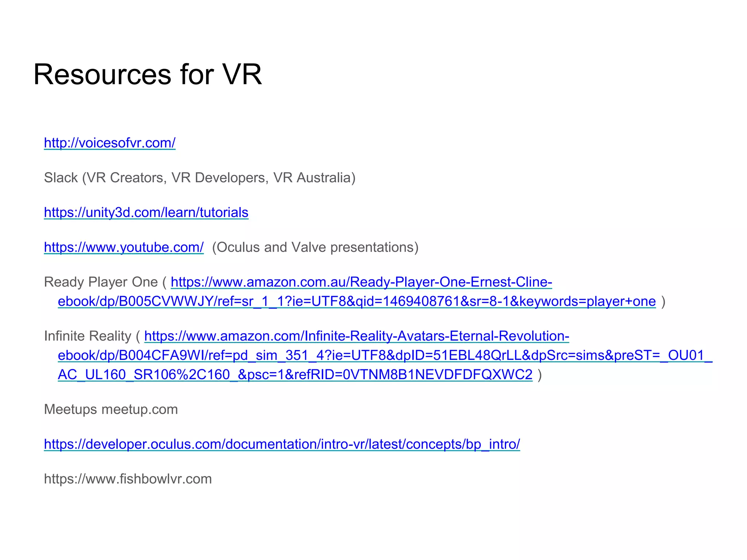
Task: Open the developer.oculus.com documentation link
Action: [x=282, y=444]
